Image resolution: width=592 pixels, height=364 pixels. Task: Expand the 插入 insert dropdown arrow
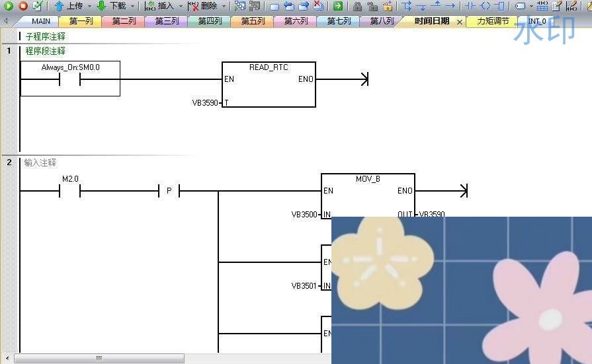pos(181,6)
